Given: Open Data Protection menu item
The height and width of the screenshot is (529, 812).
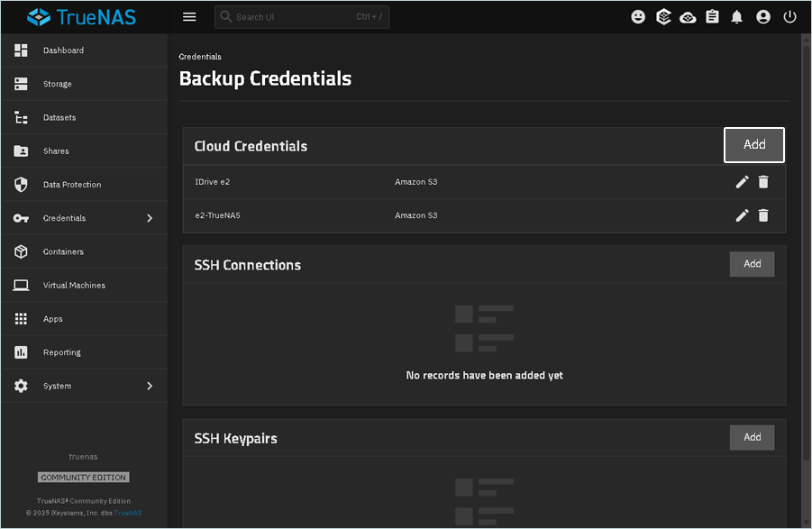Looking at the screenshot, I should 85,184.
